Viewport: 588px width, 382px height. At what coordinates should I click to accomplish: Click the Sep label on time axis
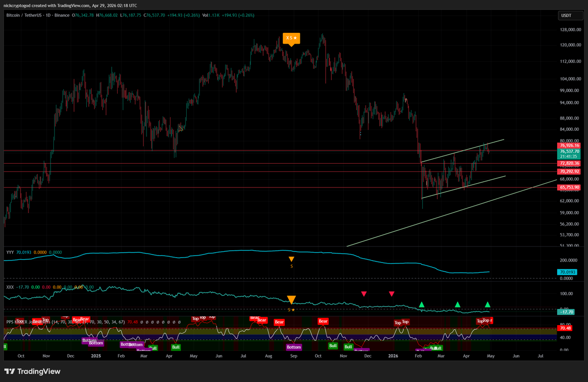(x=294, y=357)
